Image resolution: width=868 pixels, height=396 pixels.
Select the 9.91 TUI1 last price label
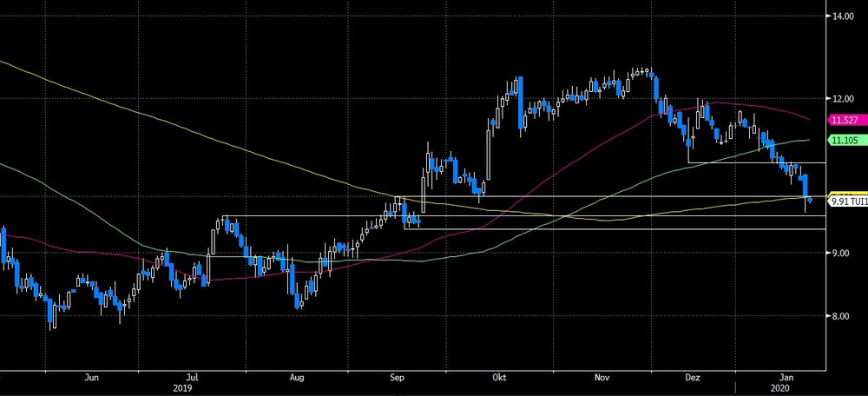pyautogui.click(x=848, y=202)
